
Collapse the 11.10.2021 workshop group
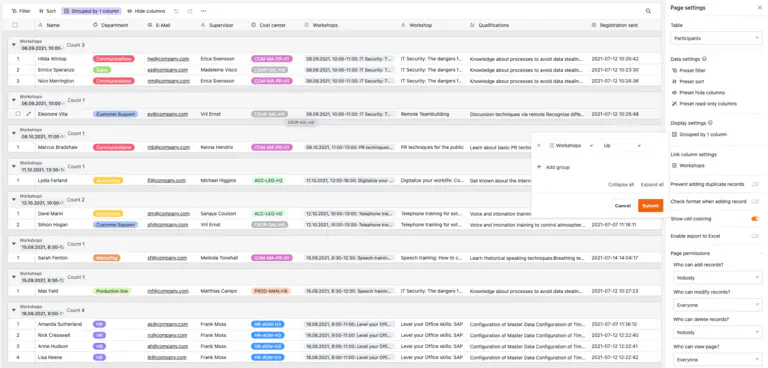coord(14,167)
